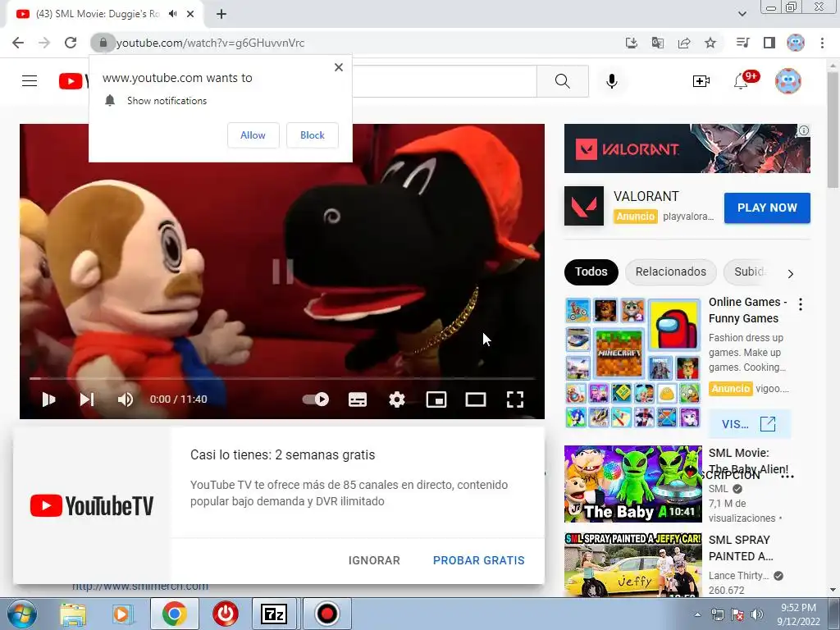Open the media control toolbar icon
The image size is (840, 630).
tap(742, 43)
